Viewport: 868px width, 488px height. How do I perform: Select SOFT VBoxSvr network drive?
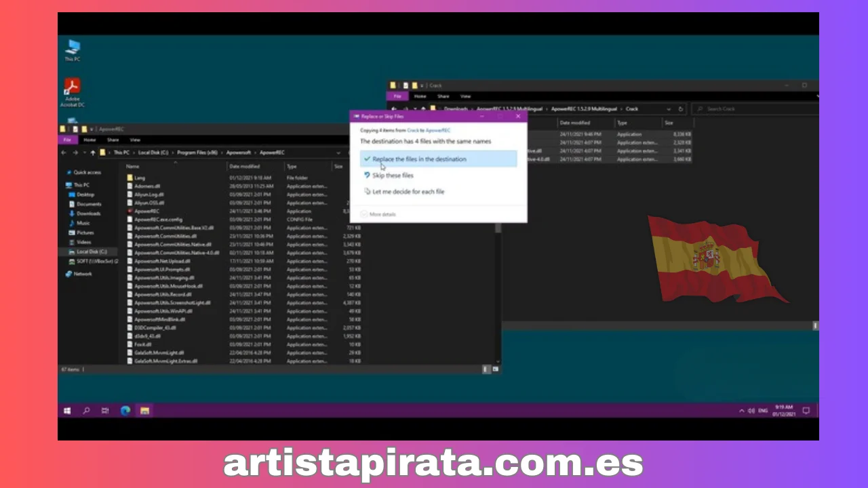pyautogui.click(x=93, y=261)
